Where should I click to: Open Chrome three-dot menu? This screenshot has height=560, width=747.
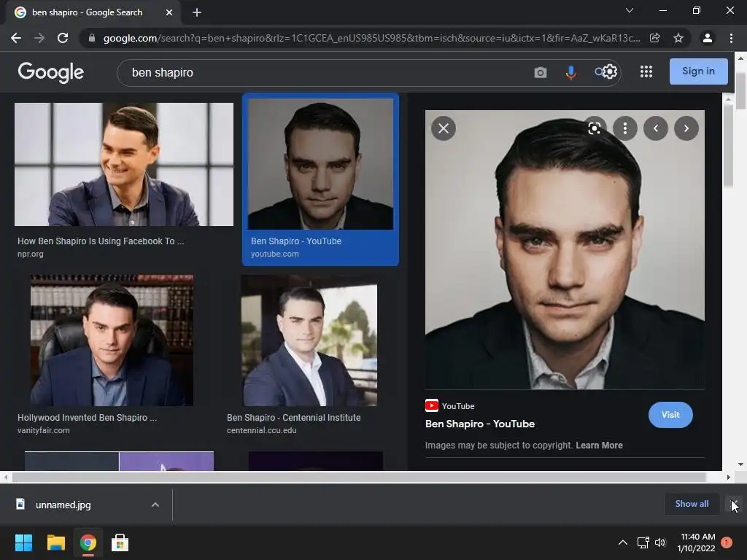731,38
